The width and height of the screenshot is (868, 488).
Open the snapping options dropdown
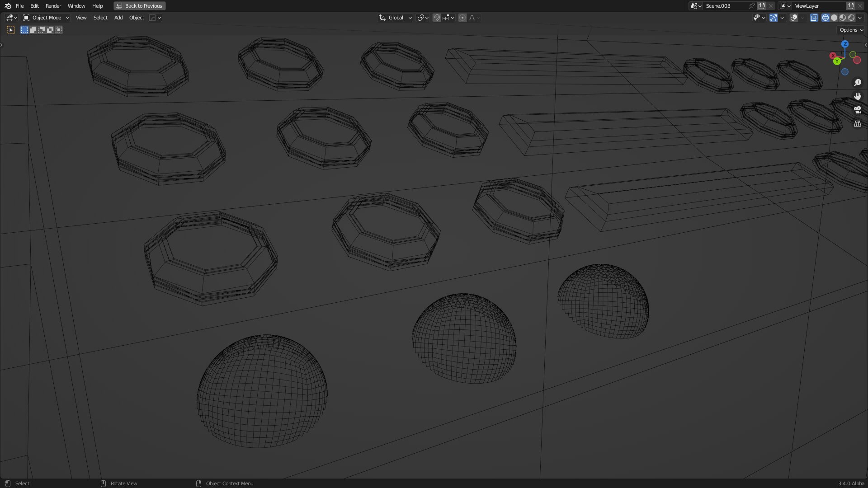click(448, 18)
